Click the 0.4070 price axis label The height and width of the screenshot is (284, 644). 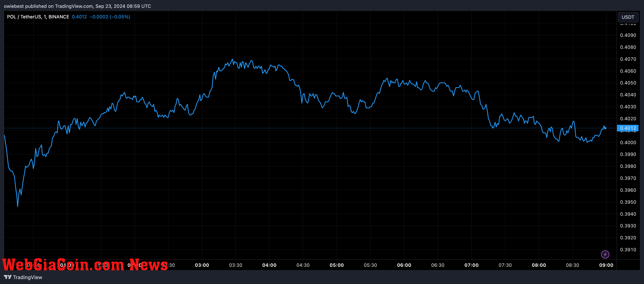tap(628, 59)
